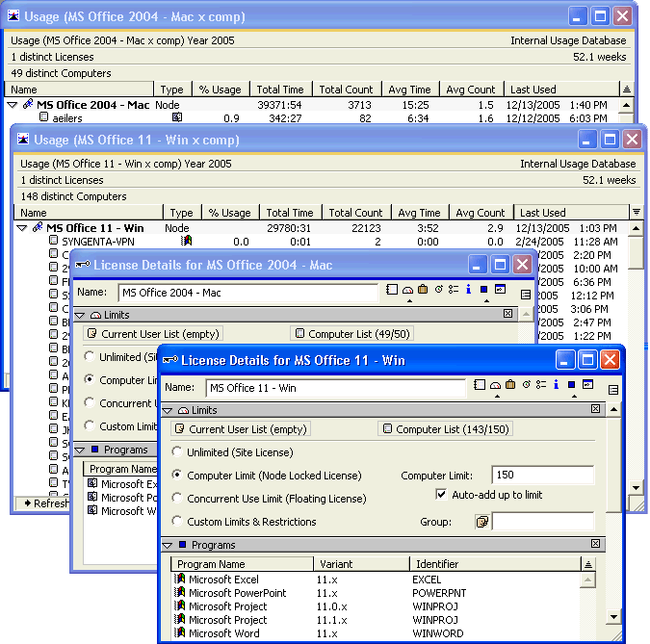
Task: Select Custom Limits radio in MS Office 2004 - Mac details
Action: point(90,425)
